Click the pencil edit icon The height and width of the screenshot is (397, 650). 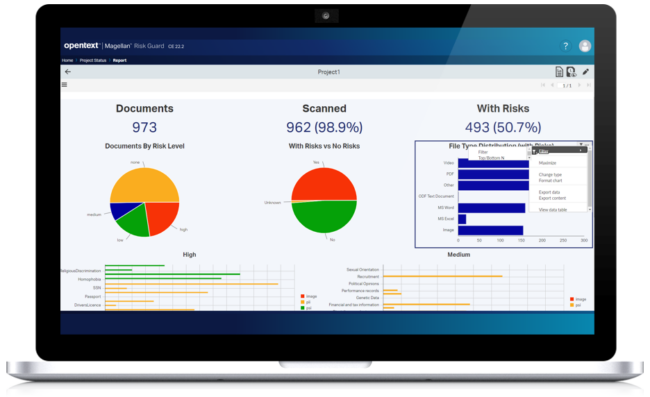(585, 72)
